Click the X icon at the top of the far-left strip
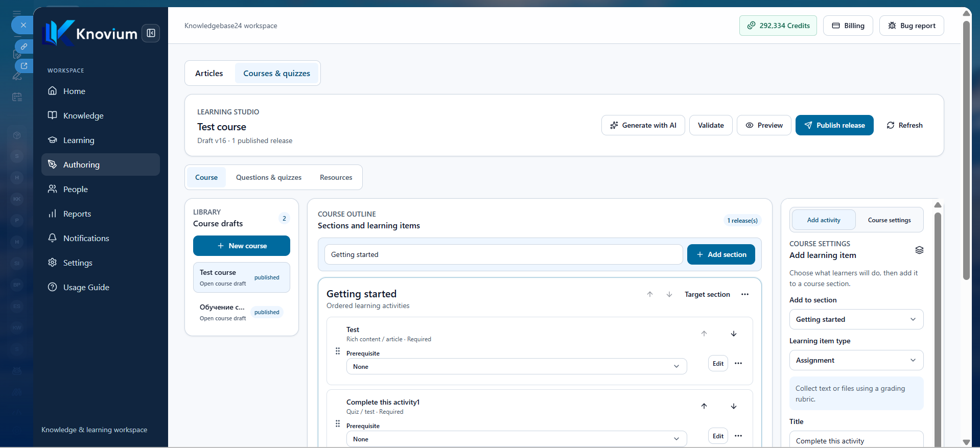Screen dimensions: 980x448 (23, 25)
